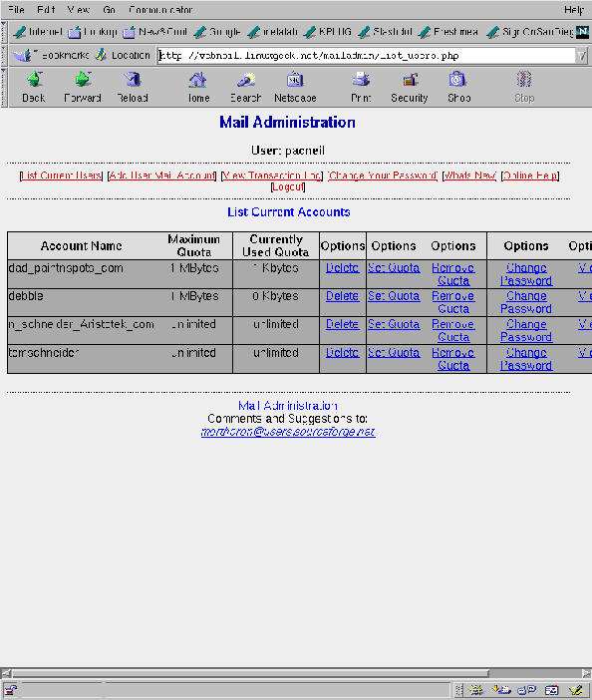Open Newsgroups from the component bar
This screenshot has height=700, width=592.
[x=526, y=690]
